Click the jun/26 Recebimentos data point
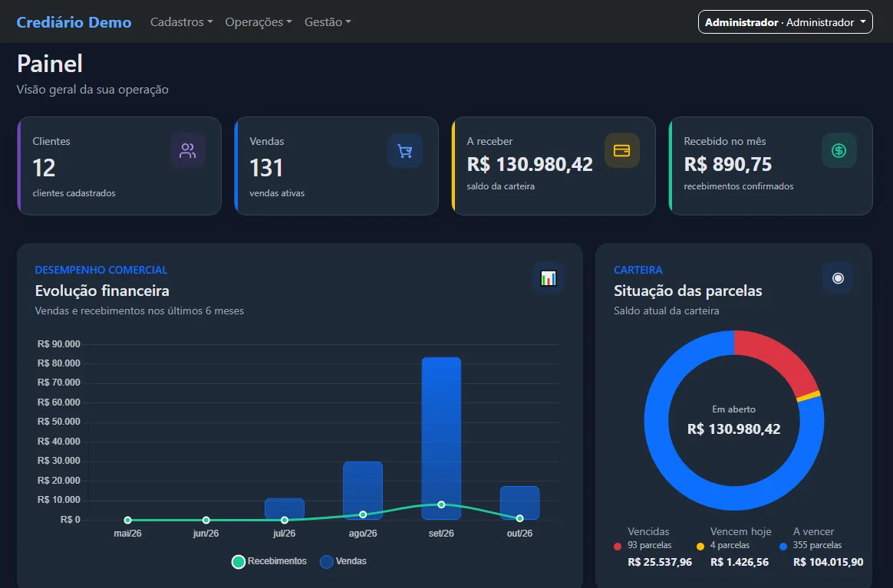 click(206, 520)
